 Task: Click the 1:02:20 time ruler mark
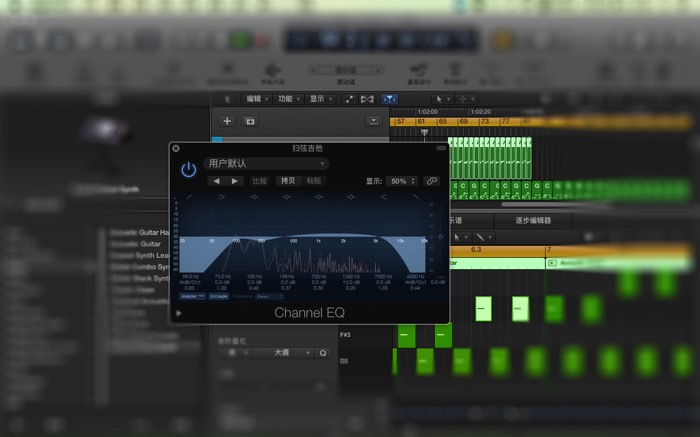(x=481, y=112)
